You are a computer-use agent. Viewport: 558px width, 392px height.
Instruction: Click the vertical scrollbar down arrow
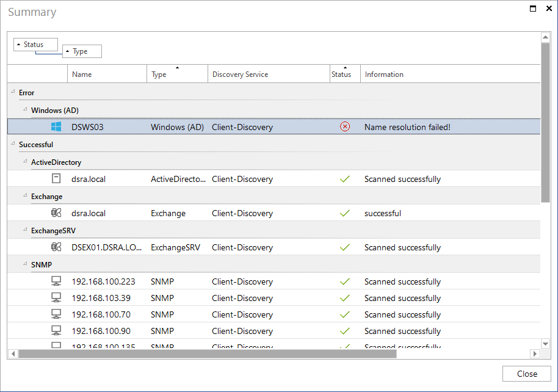pos(545,344)
